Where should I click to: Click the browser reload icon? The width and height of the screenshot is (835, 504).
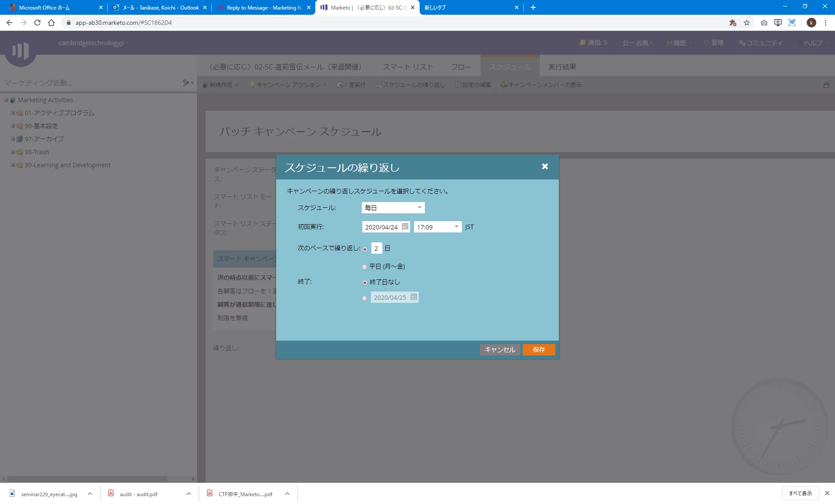37,23
